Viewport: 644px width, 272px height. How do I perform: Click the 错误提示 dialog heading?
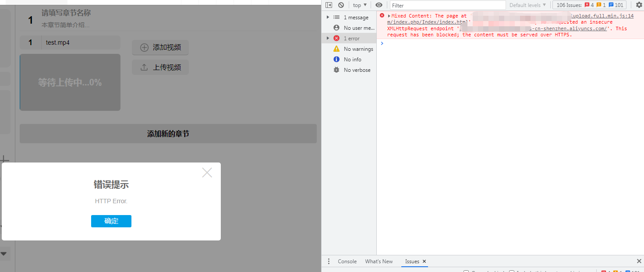[x=111, y=184]
